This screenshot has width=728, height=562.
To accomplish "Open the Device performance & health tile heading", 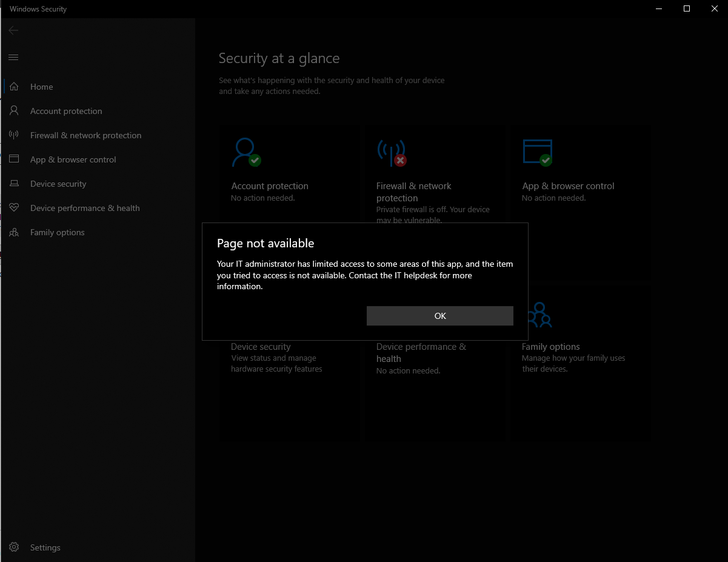I will pos(421,353).
